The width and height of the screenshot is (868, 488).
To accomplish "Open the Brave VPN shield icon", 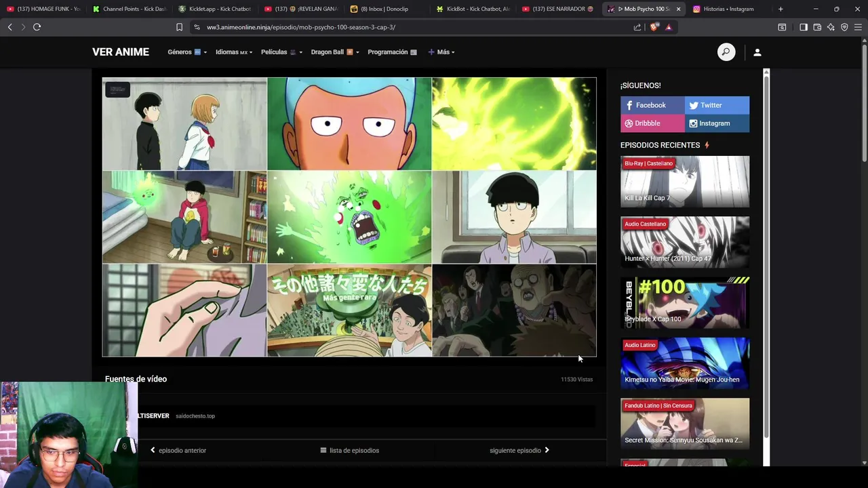I will pyautogui.click(x=844, y=27).
